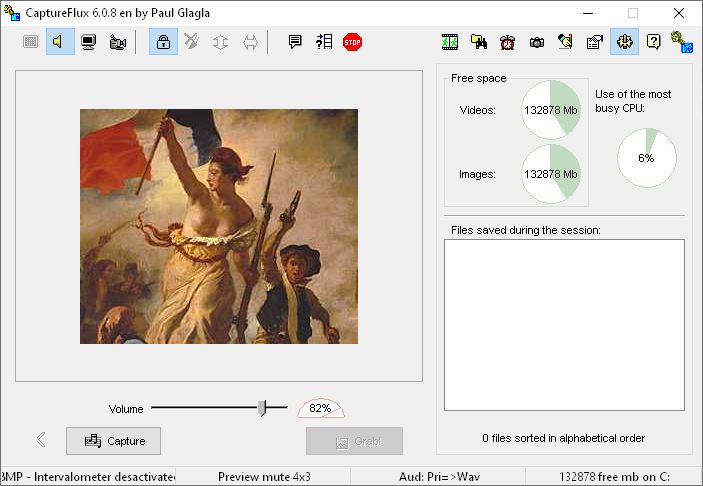The image size is (703, 486).
Task: Click the 'Volume' label
Action: pos(126,409)
